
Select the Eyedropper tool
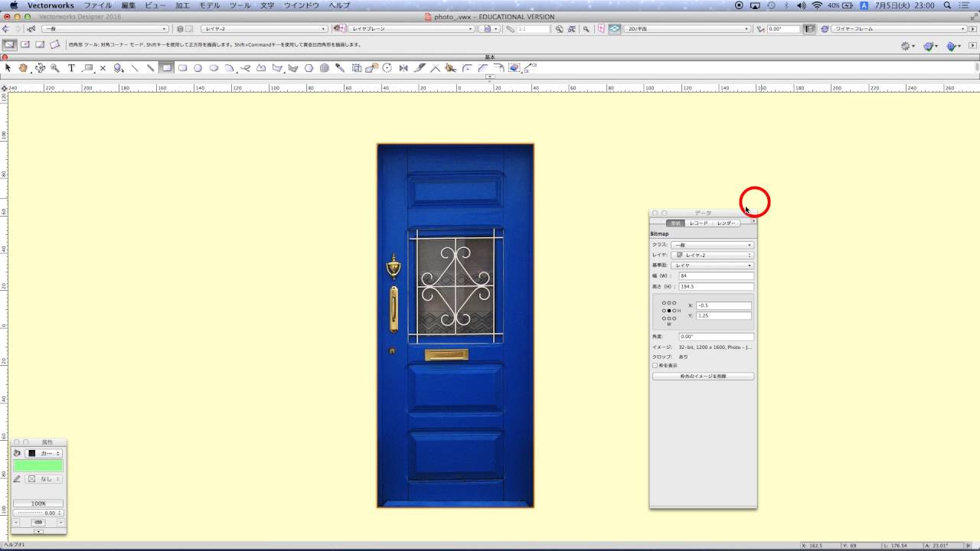[340, 68]
